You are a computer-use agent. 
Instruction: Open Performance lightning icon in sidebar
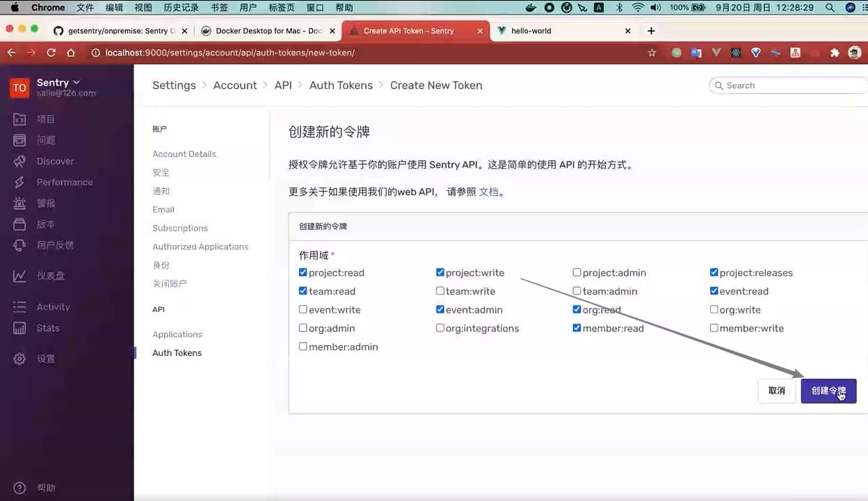(x=20, y=182)
